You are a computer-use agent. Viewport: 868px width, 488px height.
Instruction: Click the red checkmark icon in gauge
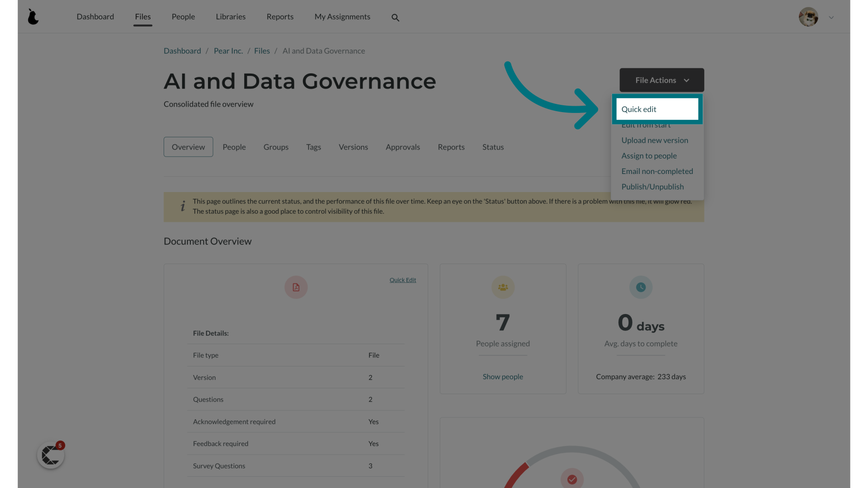pyautogui.click(x=572, y=479)
